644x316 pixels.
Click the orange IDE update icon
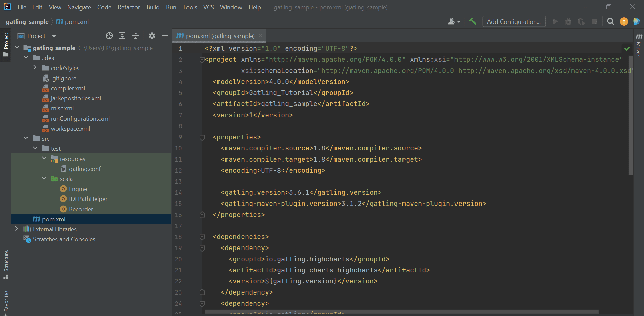tap(624, 21)
